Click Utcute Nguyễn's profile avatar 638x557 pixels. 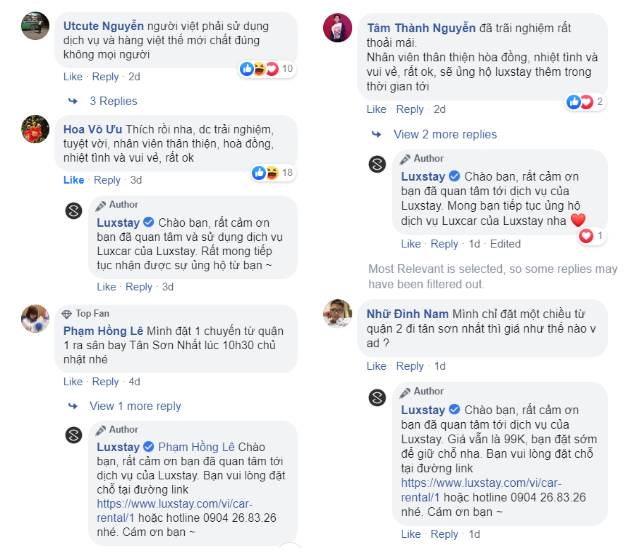pos(36,27)
